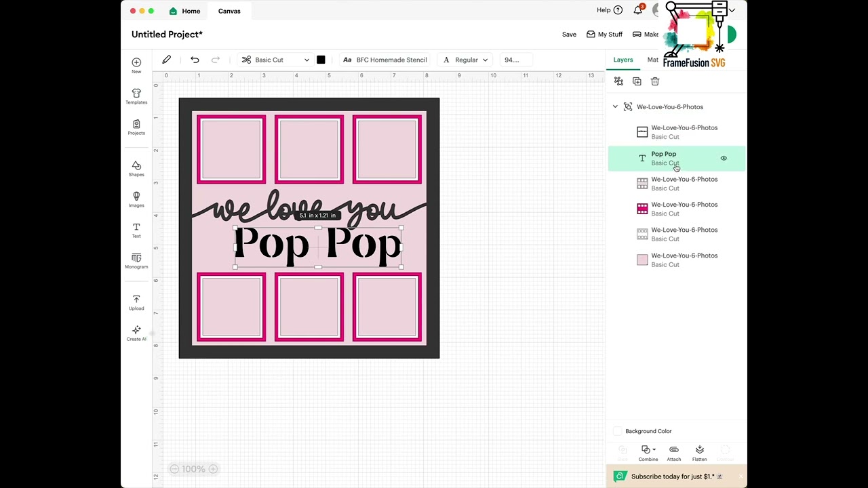The image size is (868, 488).
Task: Click Attach paperclip icon
Action: click(673, 449)
